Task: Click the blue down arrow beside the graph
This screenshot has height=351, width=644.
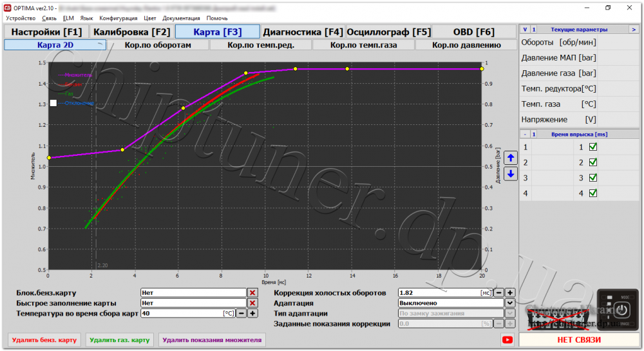Action: pyautogui.click(x=511, y=174)
